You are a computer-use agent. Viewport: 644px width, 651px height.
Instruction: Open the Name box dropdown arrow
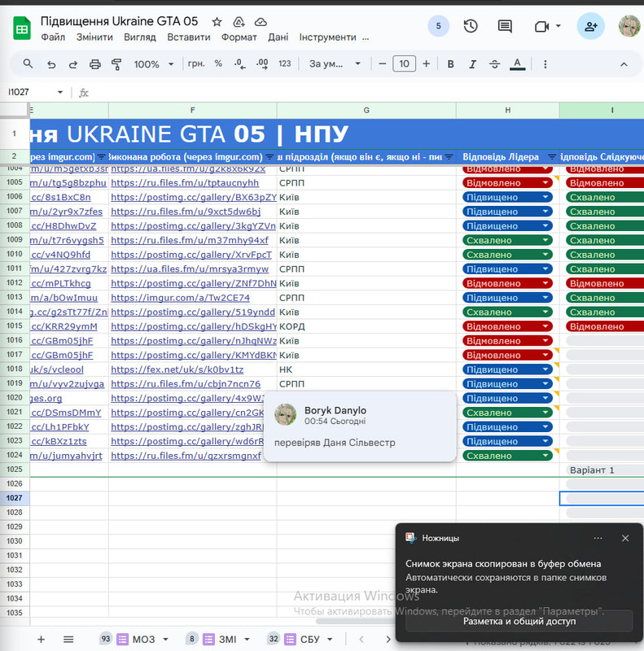pos(60,92)
